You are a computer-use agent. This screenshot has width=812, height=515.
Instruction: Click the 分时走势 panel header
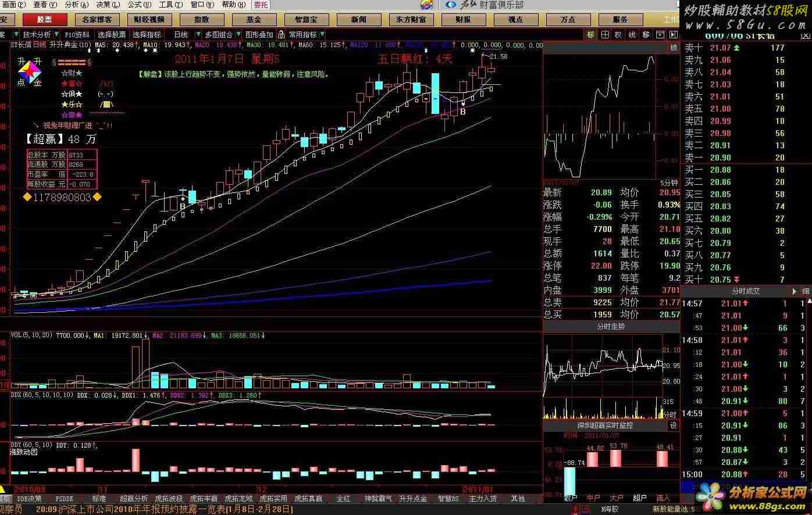tap(611, 327)
